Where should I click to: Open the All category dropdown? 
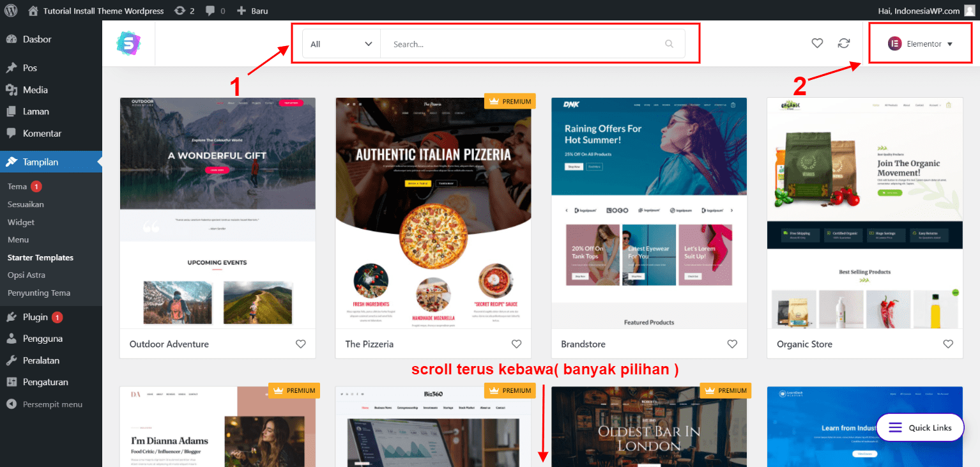[341, 43]
